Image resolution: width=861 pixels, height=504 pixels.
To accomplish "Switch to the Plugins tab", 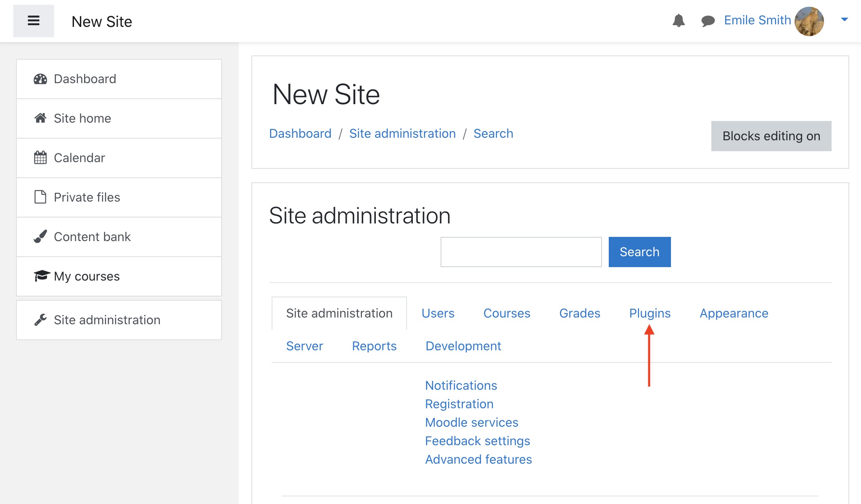I will (650, 313).
